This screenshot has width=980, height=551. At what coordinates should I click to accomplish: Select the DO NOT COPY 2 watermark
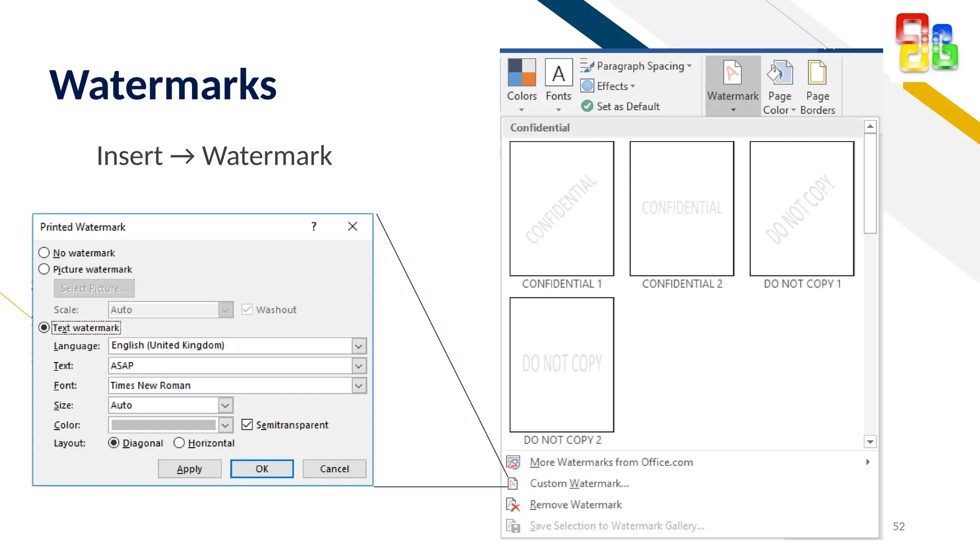pos(562,364)
